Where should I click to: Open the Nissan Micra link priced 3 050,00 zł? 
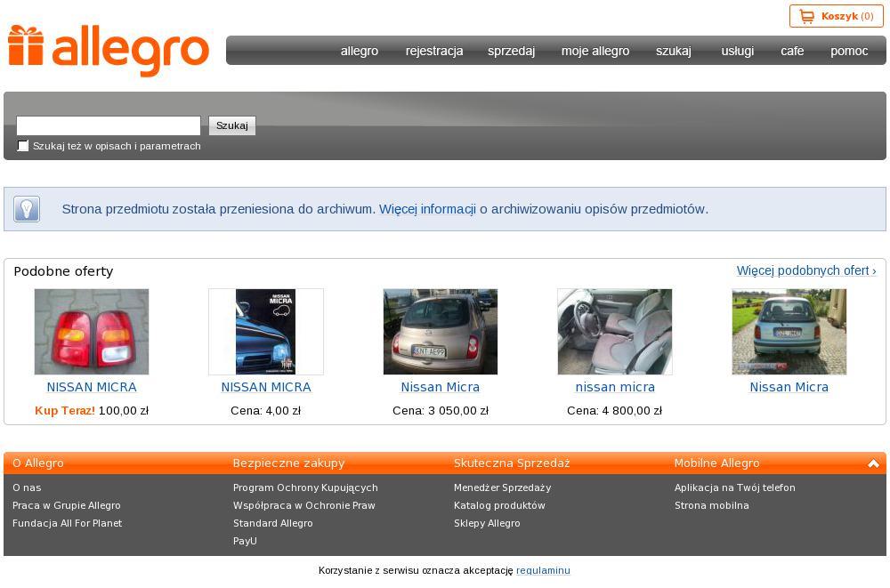[x=441, y=387]
